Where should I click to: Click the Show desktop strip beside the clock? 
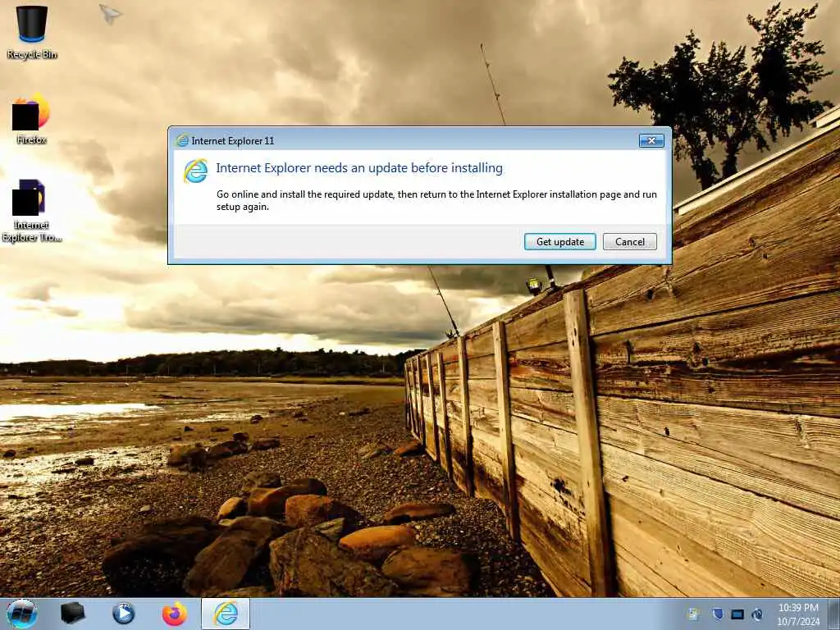click(834, 614)
